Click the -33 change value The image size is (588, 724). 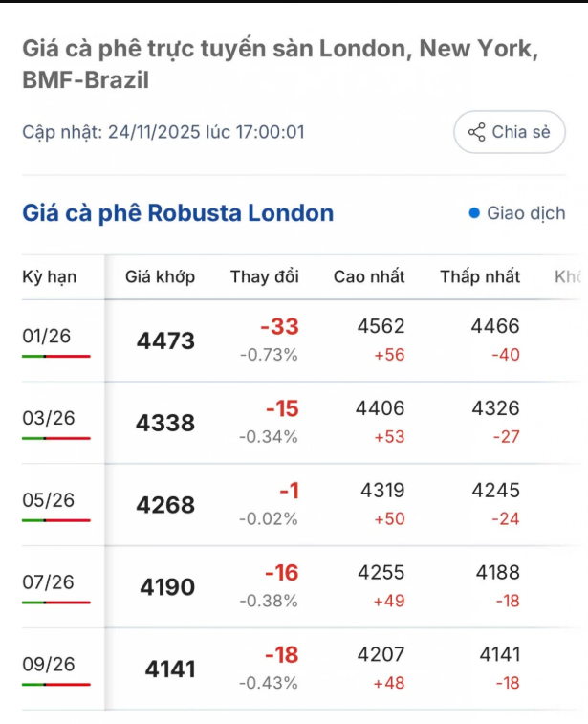pyautogui.click(x=279, y=327)
